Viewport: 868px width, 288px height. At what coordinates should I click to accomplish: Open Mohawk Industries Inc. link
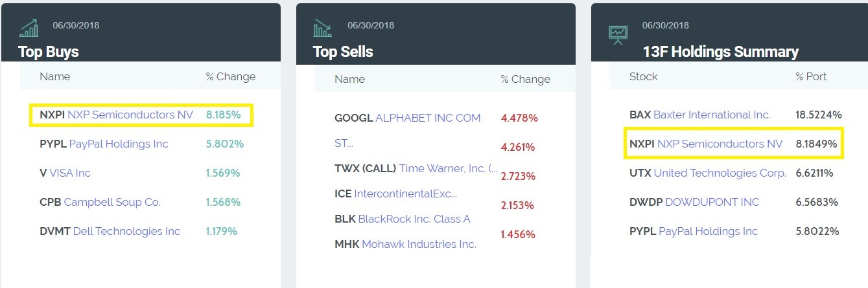click(419, 244)
